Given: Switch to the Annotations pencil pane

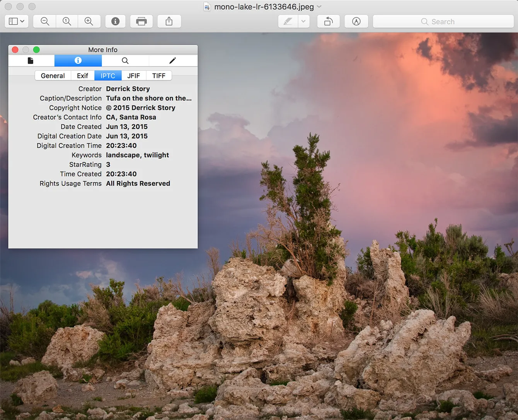Looking at the screenshot, I should click(172, 61).
